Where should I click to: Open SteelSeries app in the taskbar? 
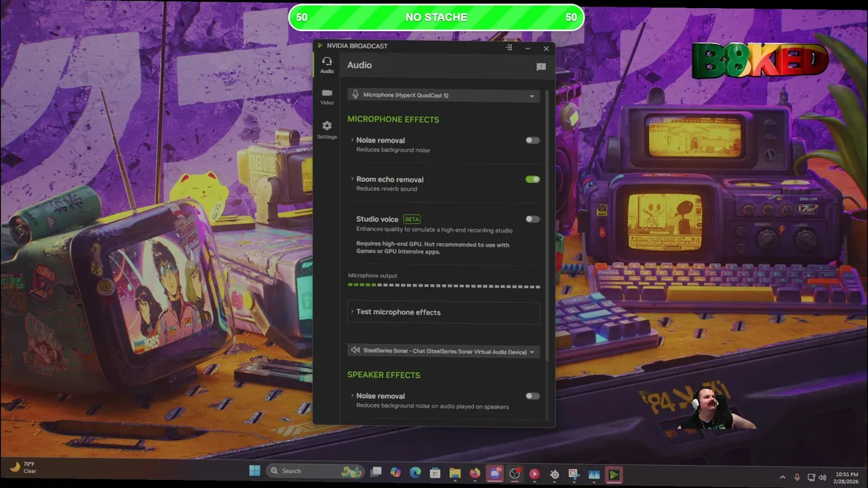coord(555,474)
